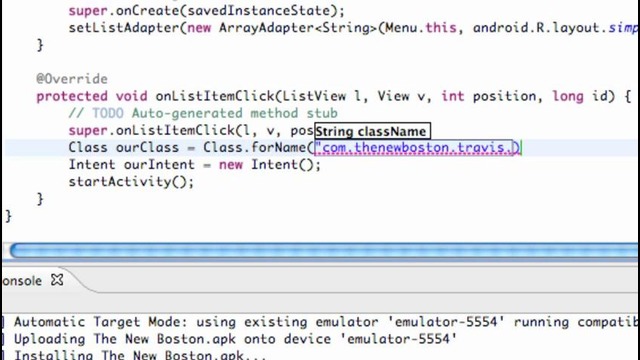Viewport: 640px width, 360px height.
Task: Click "Menu.this" in the ArrayAdapter constructor
Action: pyautogui.click(x=421, y=28)
